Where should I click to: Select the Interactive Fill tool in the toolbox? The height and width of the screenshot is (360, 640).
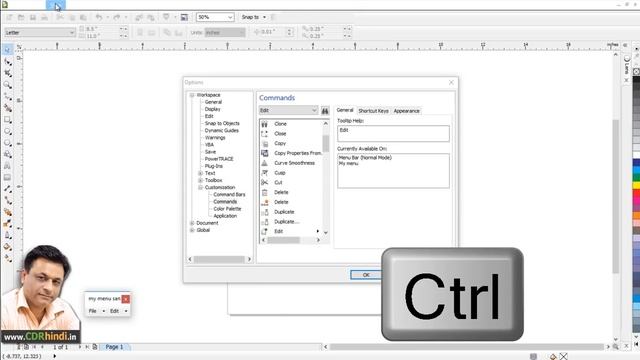pos(7,247)
